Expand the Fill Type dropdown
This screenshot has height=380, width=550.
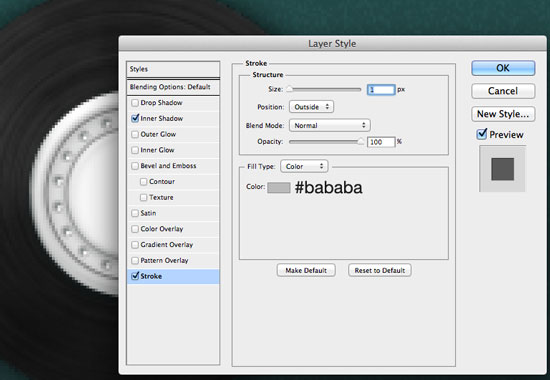pos(304,166)
